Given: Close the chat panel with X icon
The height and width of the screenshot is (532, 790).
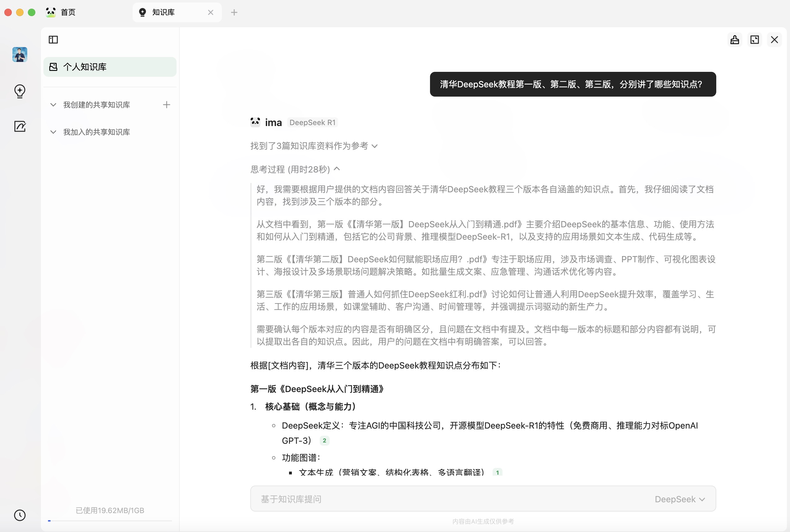Looking at the screenshot, I should point(774,40).
